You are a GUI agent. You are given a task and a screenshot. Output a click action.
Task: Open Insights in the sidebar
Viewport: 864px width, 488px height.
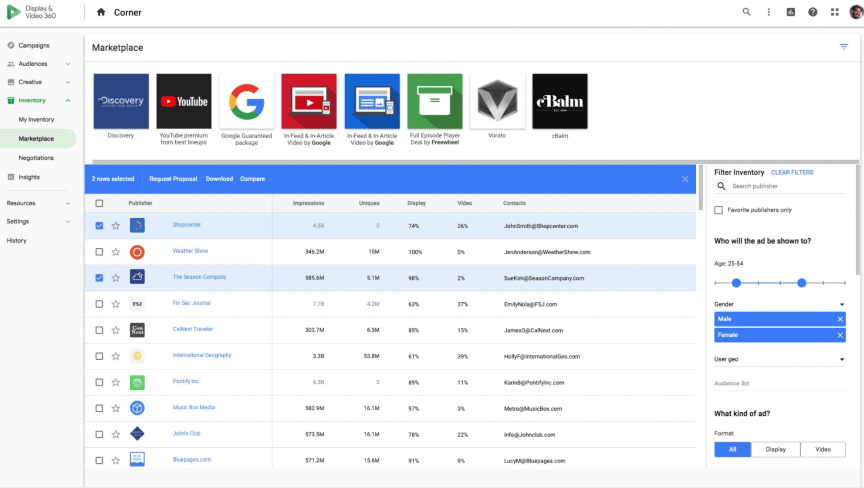[29, 177]
